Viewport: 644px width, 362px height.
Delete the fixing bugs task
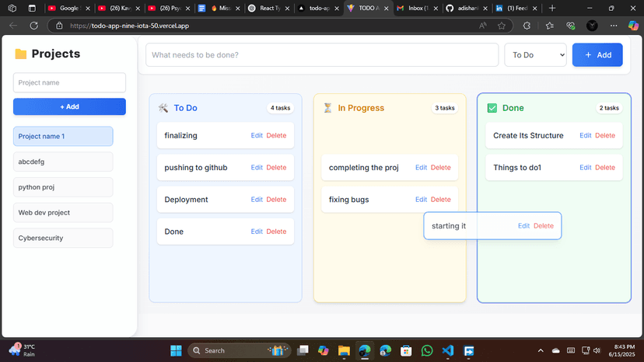point(441,200)
